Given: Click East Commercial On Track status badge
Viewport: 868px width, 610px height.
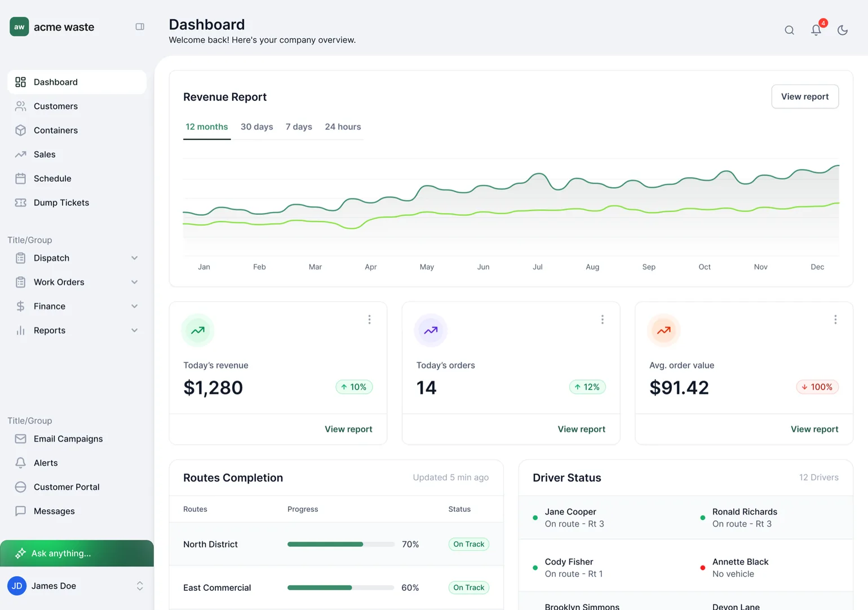Looking at the screenshot, I should (x=469, y=587).
